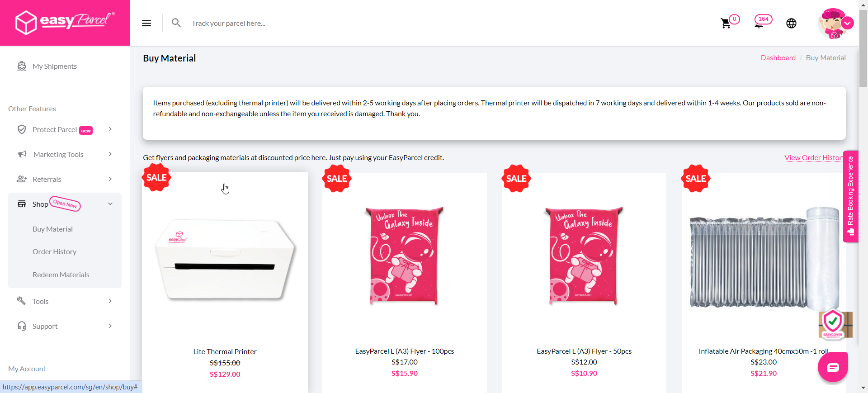Click the EasyParcel logo
Viewport: 868px width, 393px height.
click(65, 22)
